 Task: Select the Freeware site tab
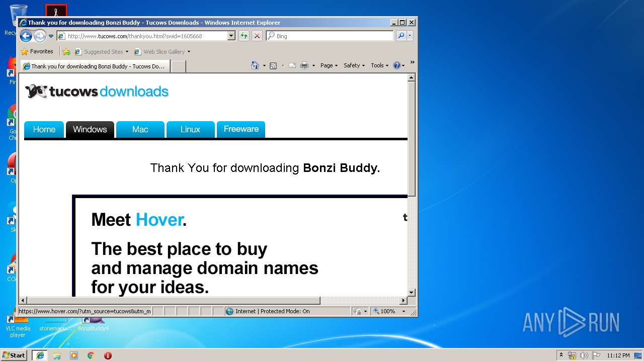(x=241, y=129)
